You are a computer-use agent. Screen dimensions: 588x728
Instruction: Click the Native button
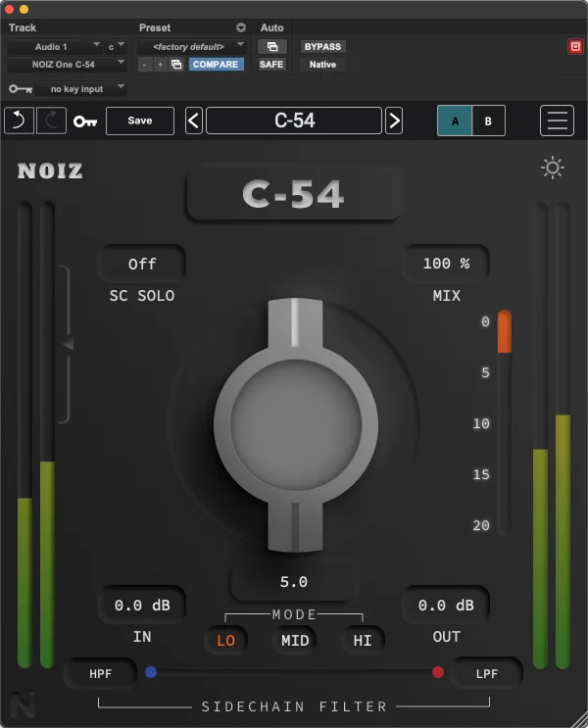(322, 64)
